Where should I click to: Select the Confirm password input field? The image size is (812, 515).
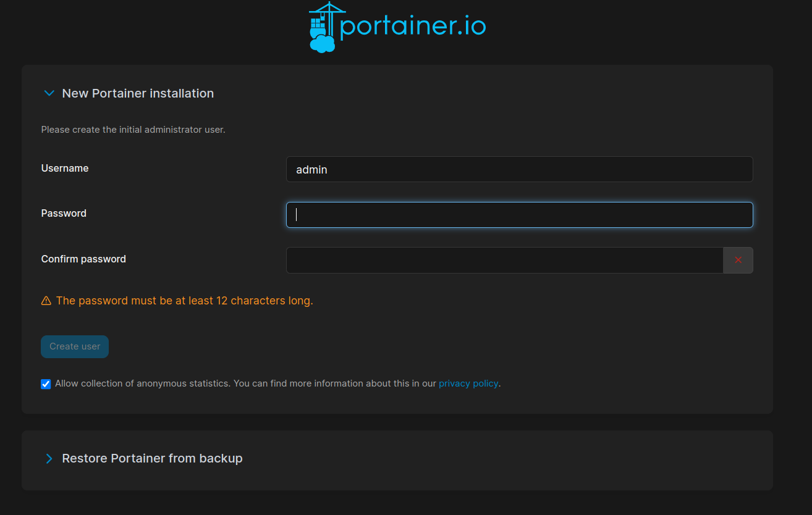coord(504,260)
